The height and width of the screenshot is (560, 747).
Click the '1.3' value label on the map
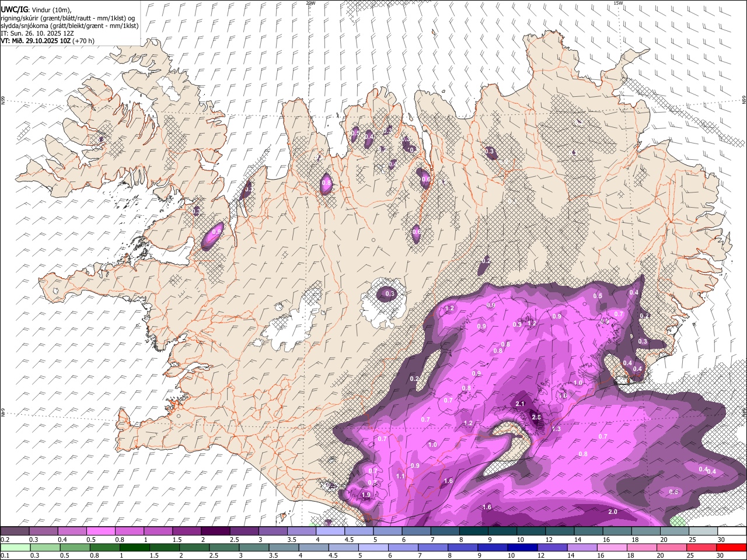click(x=556, y=429)
